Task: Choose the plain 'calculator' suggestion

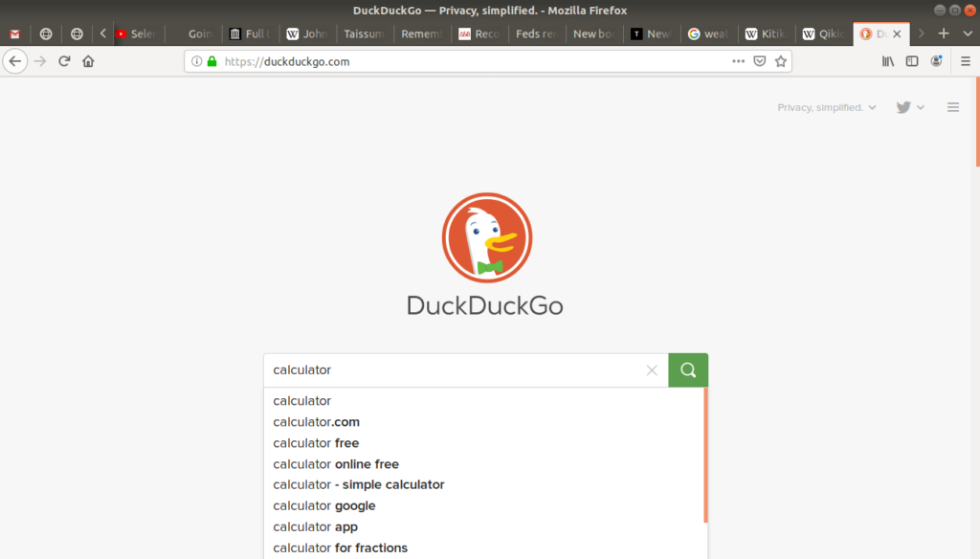Action: pos(484,401)
